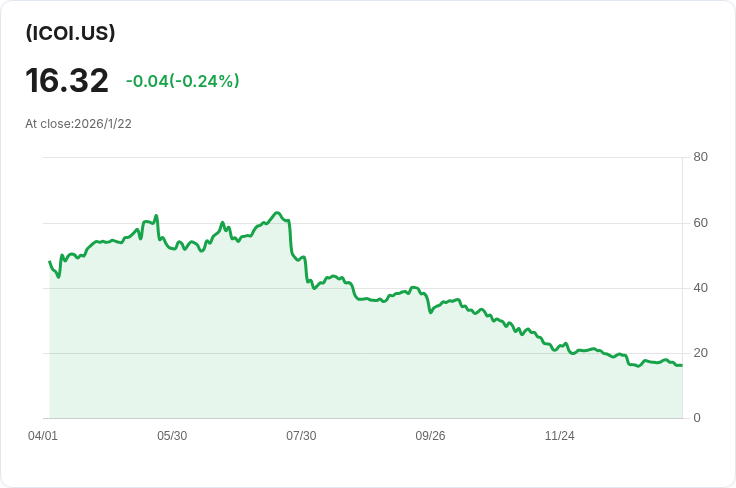Image resolution: width=736 pixels, height=488 pixels.
Task: Click the 11/24 x-axis date label
Action: [x=559, y=436]
